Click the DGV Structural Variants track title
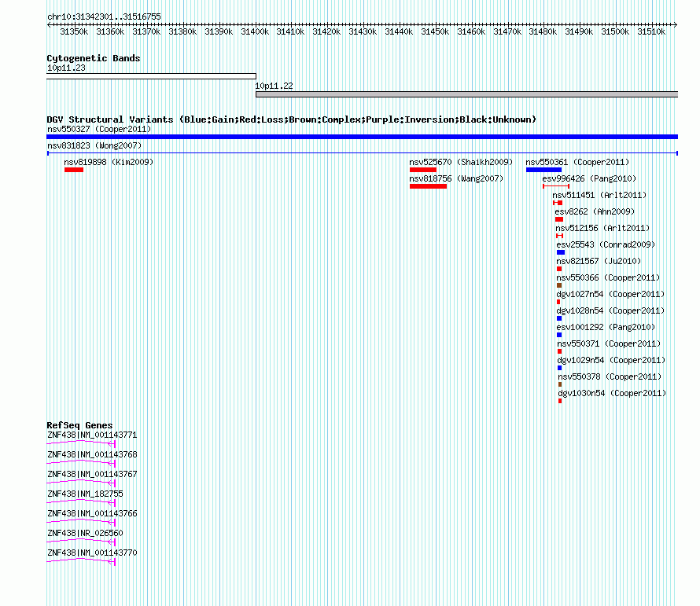 click(x=291, y=119)
